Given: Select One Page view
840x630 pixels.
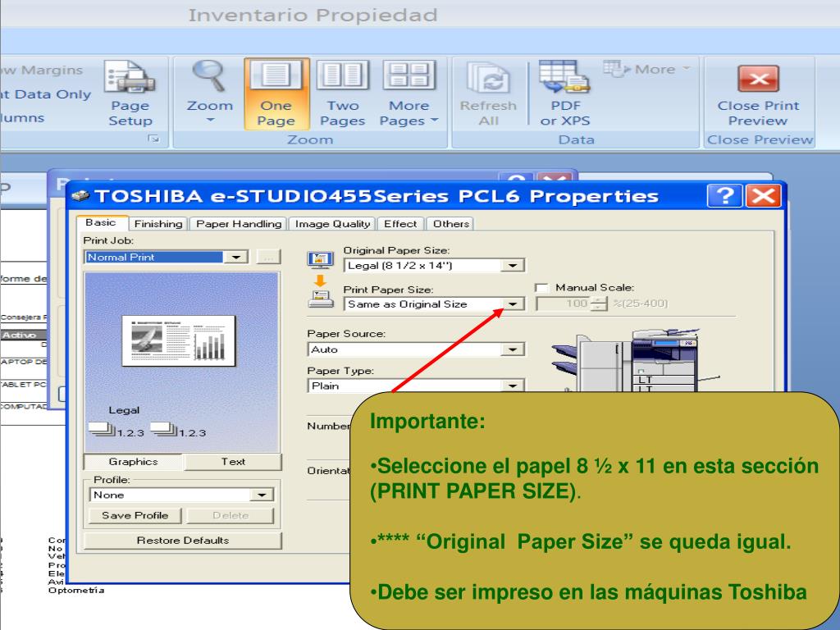Looking at the screenshot, I should tap(276, 94).
